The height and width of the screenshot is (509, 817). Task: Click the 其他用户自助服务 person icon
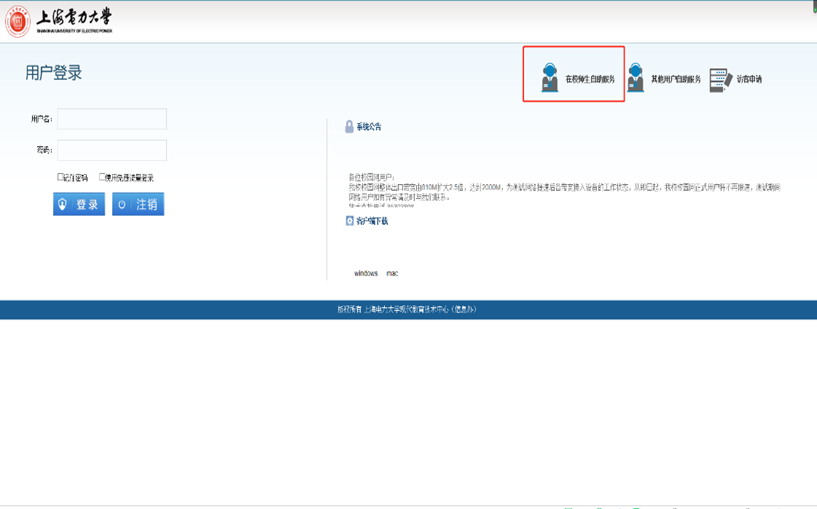[x=635, y=77]
